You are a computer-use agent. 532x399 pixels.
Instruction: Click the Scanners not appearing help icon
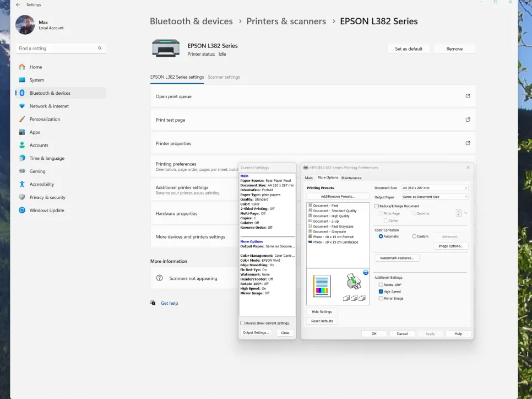160,278
